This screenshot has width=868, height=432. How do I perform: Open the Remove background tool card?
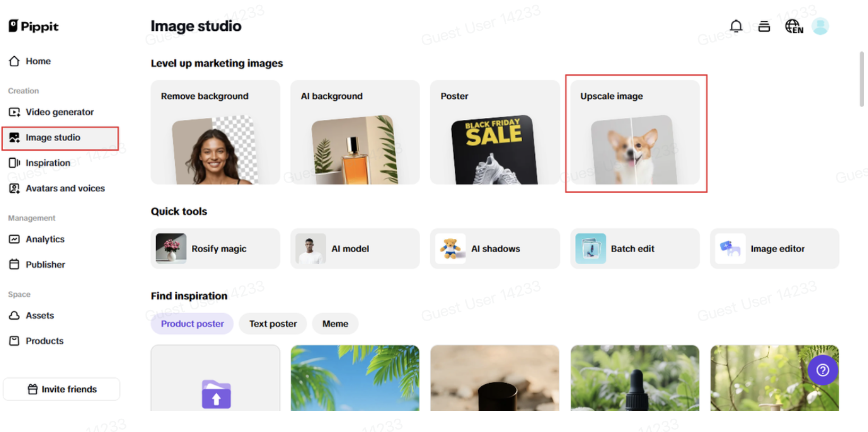tap(215, 132)
